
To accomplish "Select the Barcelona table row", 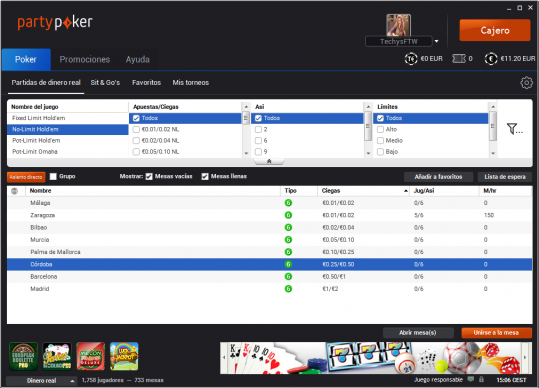I will [x=270, y=277].
